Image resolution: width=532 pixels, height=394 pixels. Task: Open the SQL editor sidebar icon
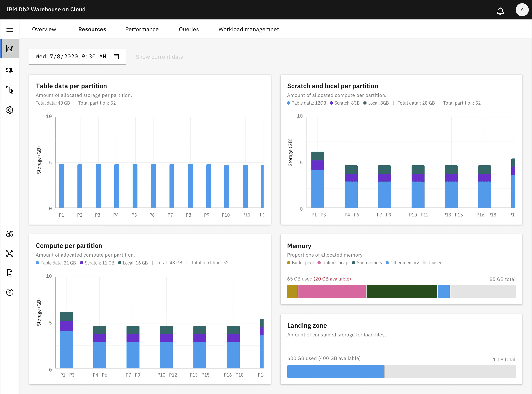[x=10, y=70]
